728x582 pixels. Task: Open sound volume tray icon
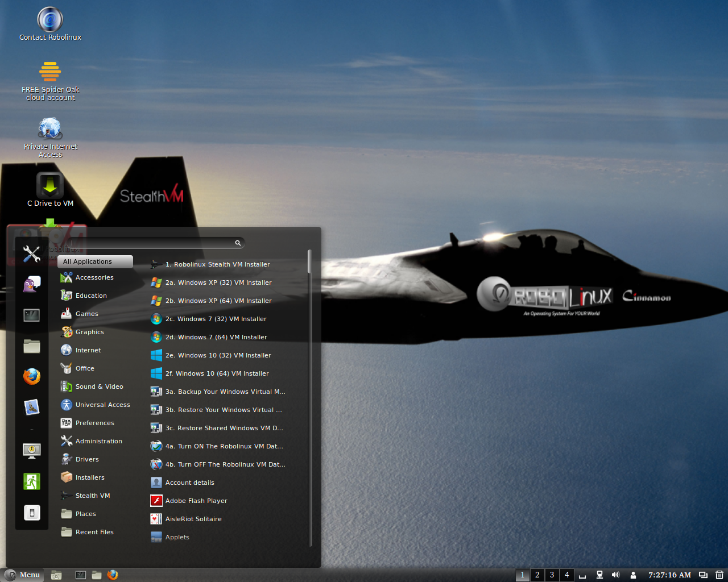click(x=615, y=575)
